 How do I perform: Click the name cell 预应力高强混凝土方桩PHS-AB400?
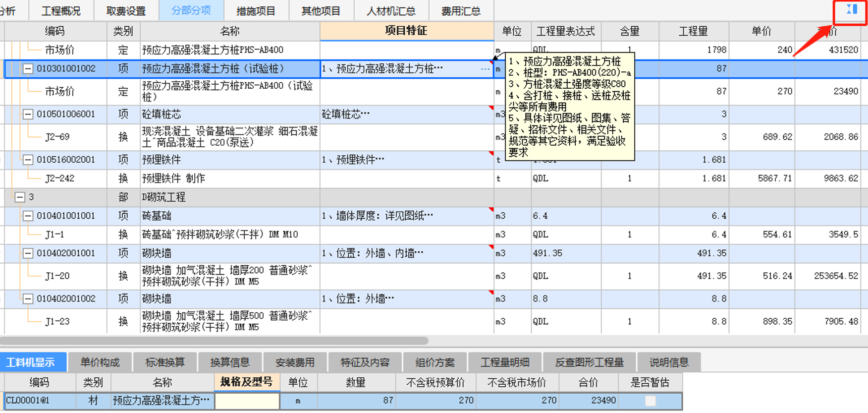coord(230,50)
